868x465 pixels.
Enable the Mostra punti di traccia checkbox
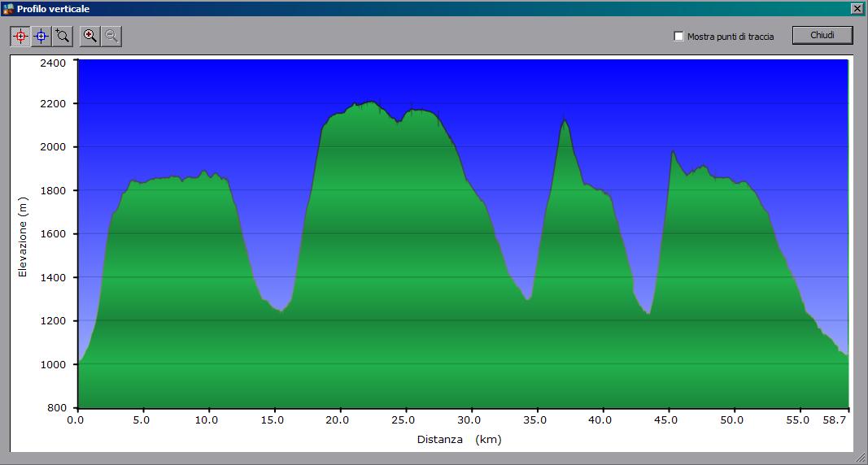click(x=678, y=36)
